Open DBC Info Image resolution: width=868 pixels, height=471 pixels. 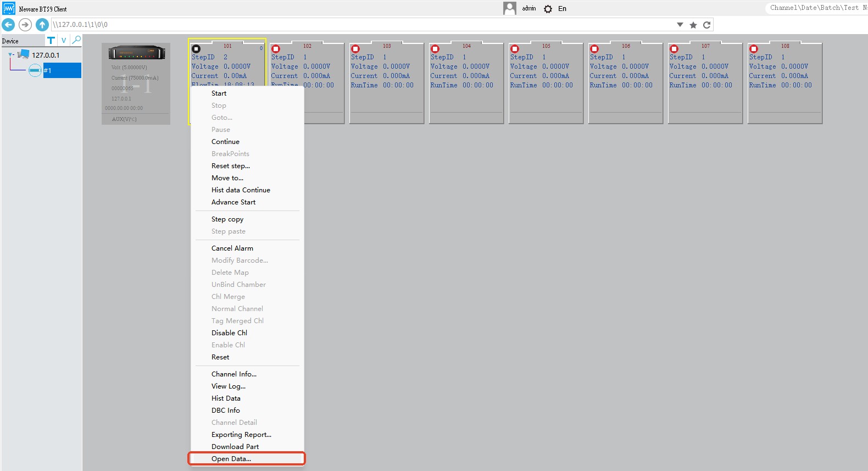tap(247, 411)
